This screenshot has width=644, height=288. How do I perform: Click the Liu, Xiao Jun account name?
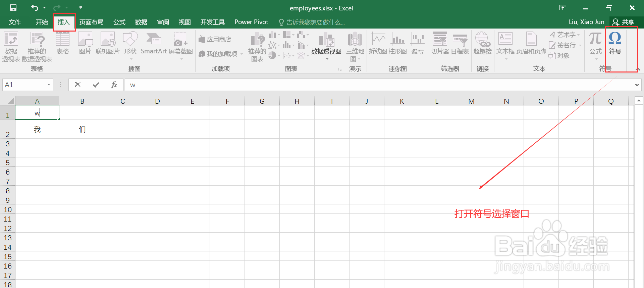pos(587,22)
